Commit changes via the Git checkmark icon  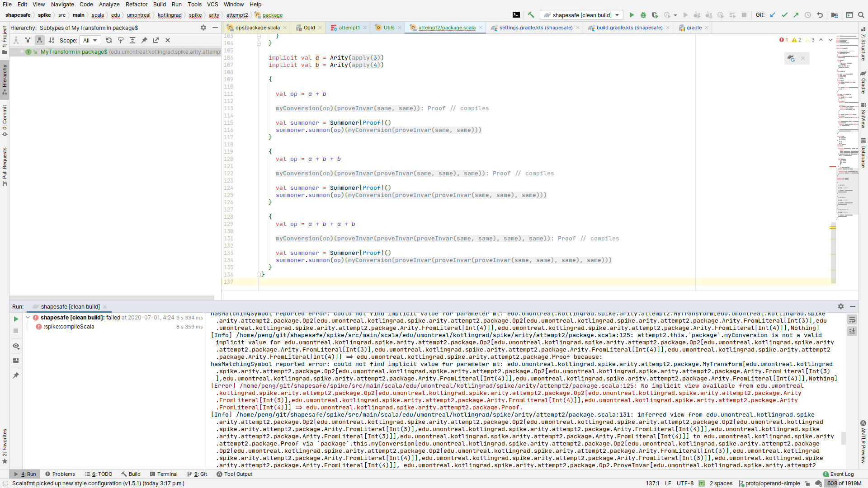[784, 15]
